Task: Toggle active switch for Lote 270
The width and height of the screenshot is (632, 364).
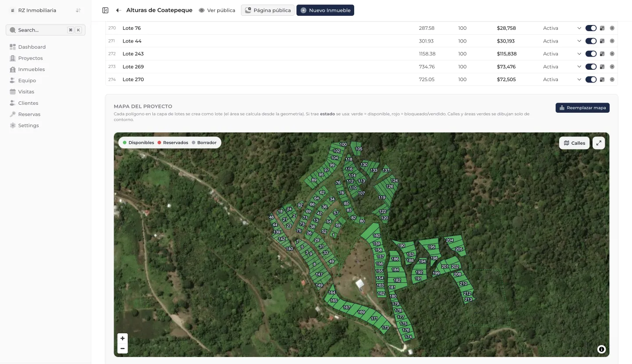Action: 591,79
